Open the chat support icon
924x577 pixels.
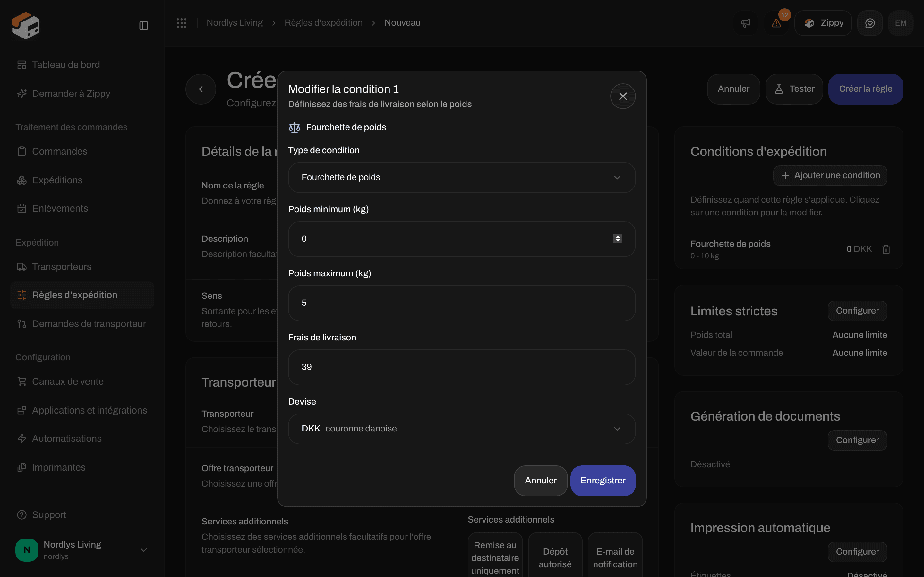870,23
